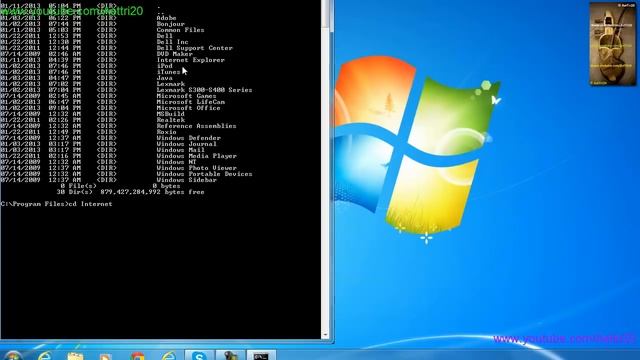Click the 'Java' directory entry
This screenshot has height=360, width=640.
click(x=164, y=78)
